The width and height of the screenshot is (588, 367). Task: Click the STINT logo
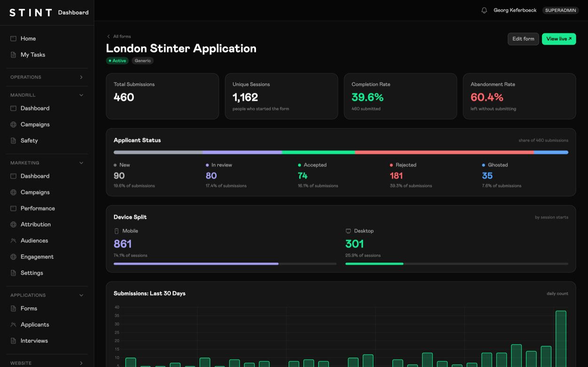pyautogui.click(x=31, y=13)
